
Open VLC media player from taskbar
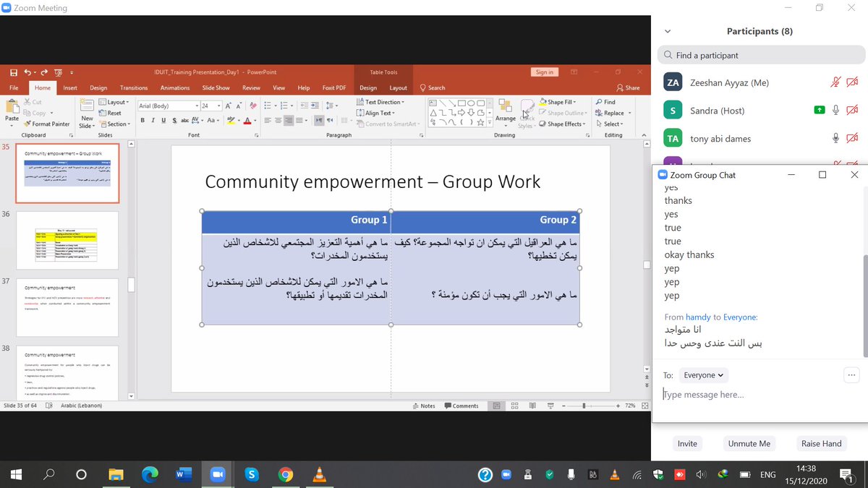click(320, 475)
